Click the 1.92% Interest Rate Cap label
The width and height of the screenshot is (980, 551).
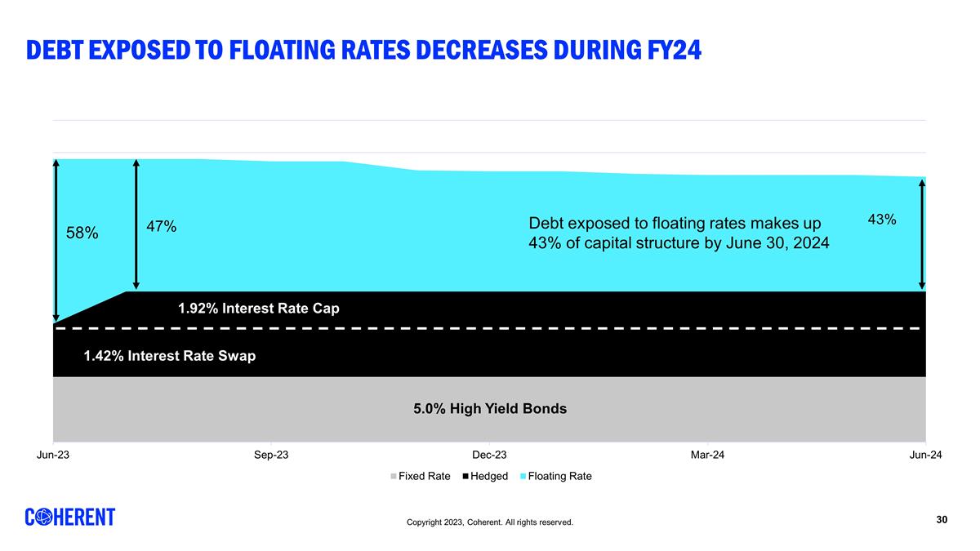point(258,309)
